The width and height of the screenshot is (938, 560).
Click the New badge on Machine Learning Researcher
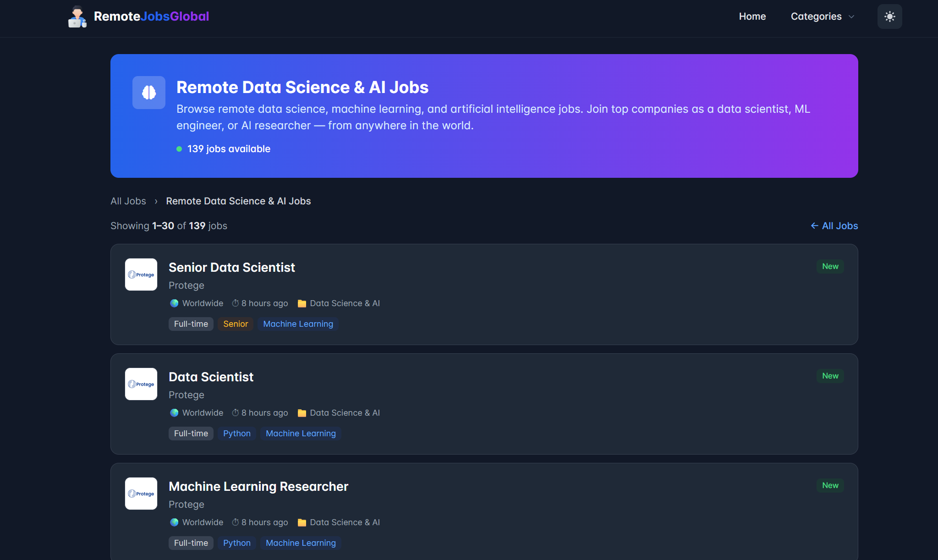click(x=830, y=485)
